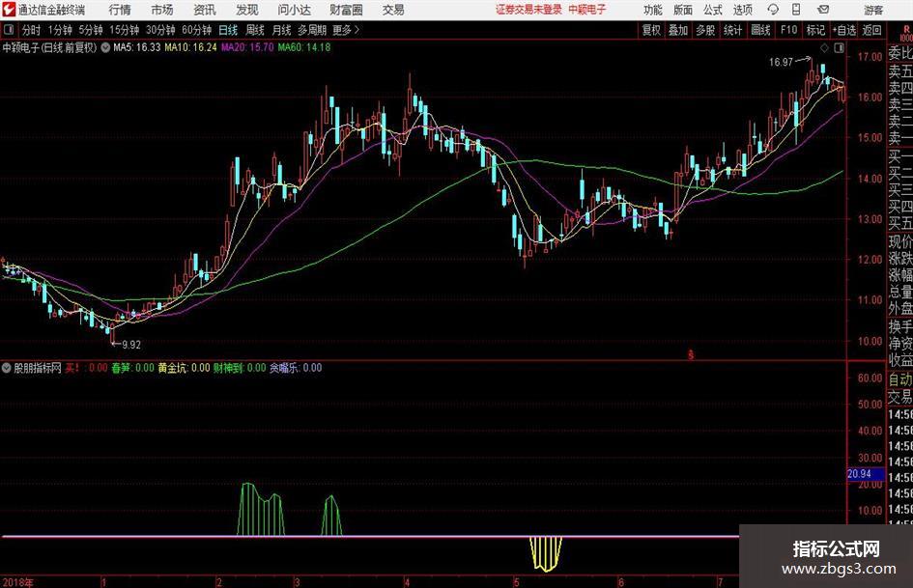Click the MA10: 16.24 indicator value
The width and height of the screenshot is (913, 588).
[190, 47]
